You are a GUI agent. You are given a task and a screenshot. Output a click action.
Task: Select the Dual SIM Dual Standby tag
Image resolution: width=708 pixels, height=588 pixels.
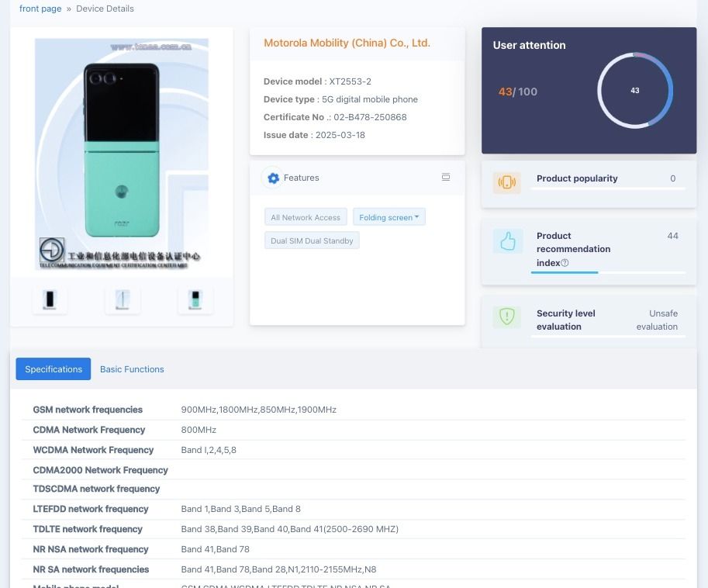point(312,240)
